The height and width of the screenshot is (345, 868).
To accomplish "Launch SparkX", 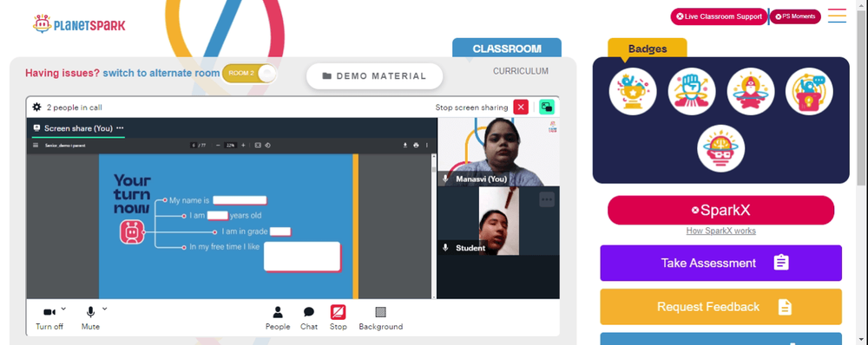I will coord(720,210).
